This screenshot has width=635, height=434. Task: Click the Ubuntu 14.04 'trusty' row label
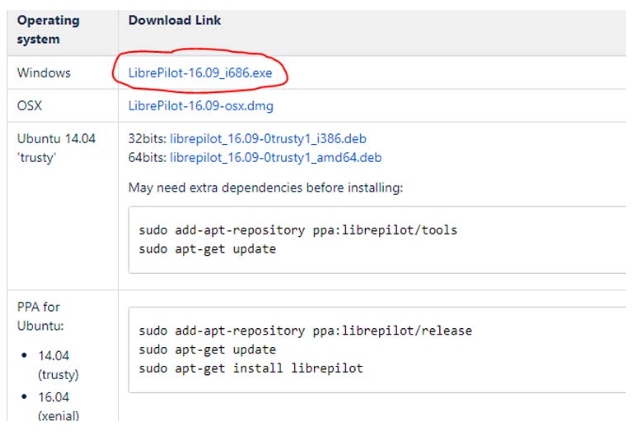56,149
